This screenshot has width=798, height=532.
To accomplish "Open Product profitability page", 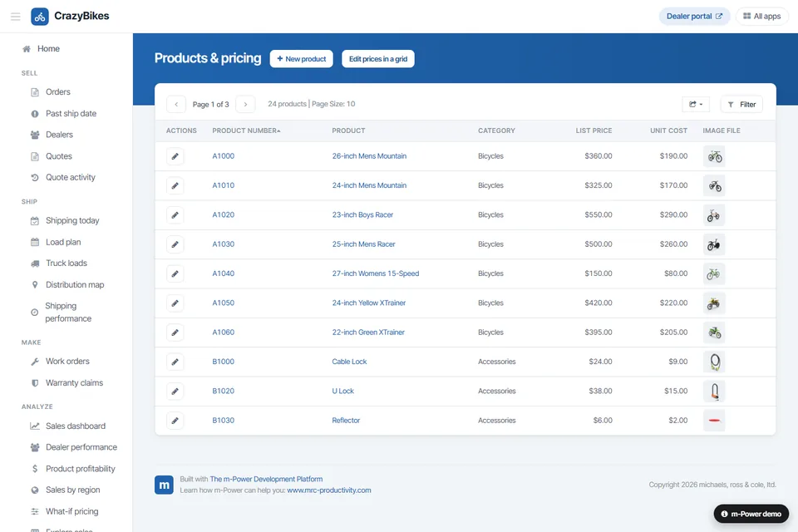I will (x=73, y=469).
